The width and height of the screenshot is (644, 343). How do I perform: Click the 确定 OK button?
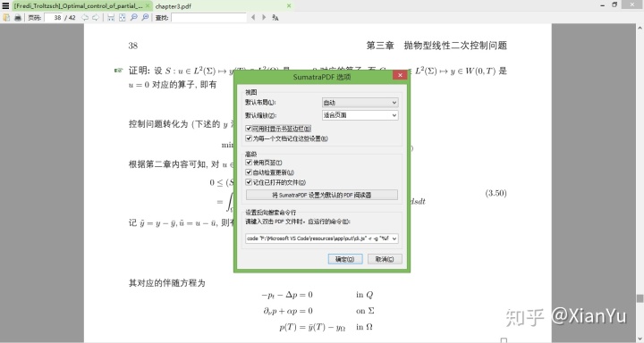pos(345,259)
